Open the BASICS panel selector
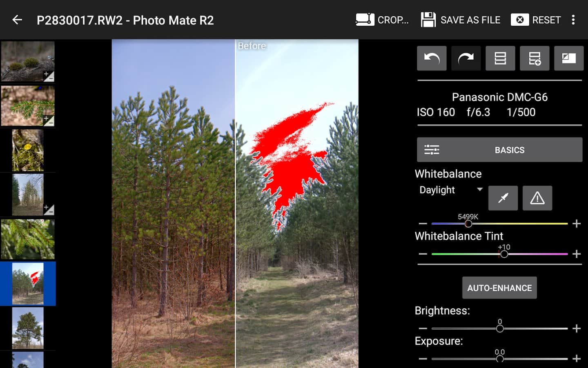The width and height of the screenshot is (588, 368). 499,150
